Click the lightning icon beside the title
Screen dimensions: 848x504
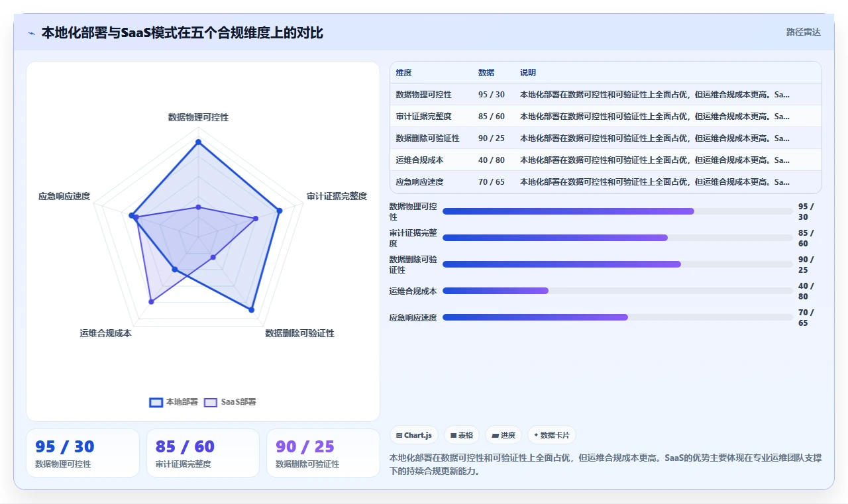click(32, 33)
